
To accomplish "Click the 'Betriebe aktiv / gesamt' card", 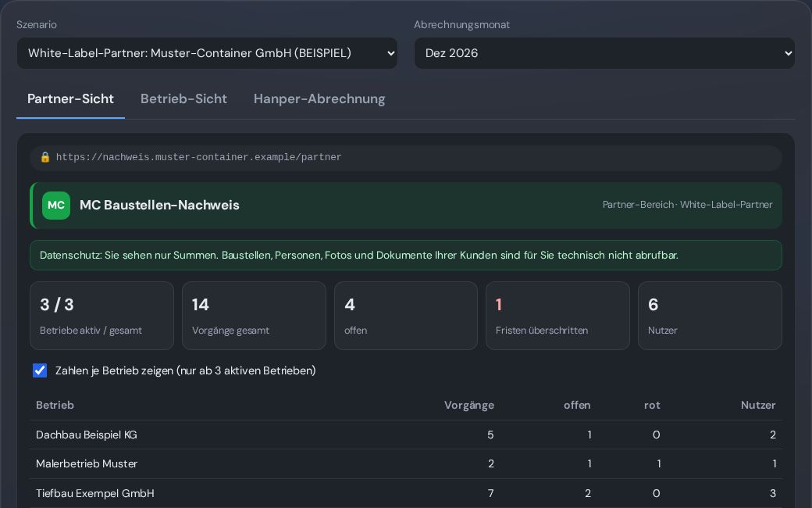I will [102, 316].
